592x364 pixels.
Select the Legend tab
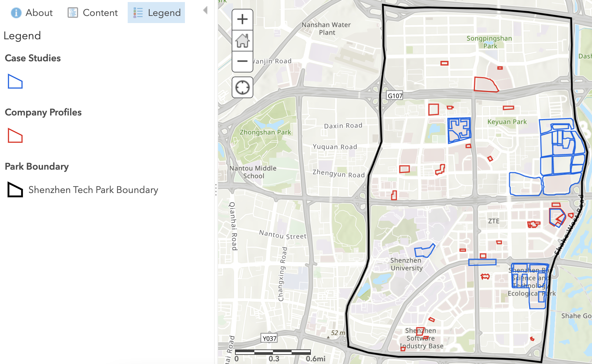[156, 13]
